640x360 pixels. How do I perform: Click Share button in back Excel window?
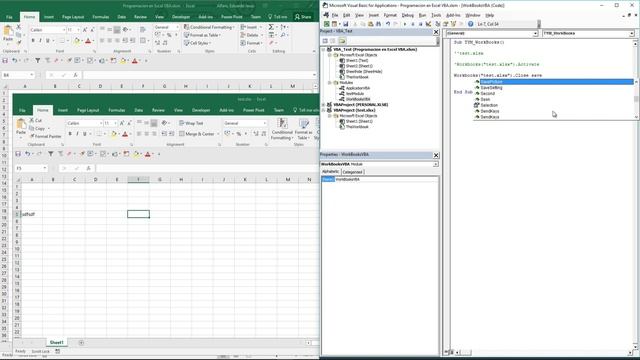point(303,17)
